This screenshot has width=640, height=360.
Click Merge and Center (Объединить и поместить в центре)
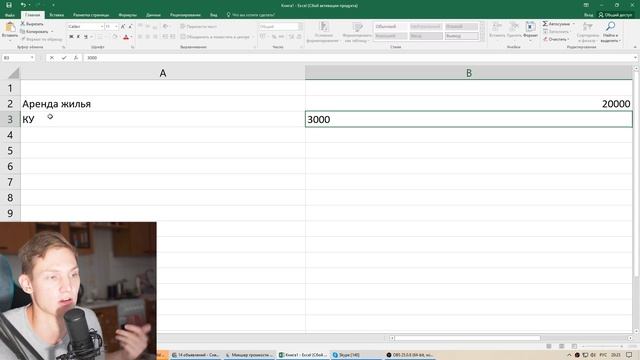point(215,37)
